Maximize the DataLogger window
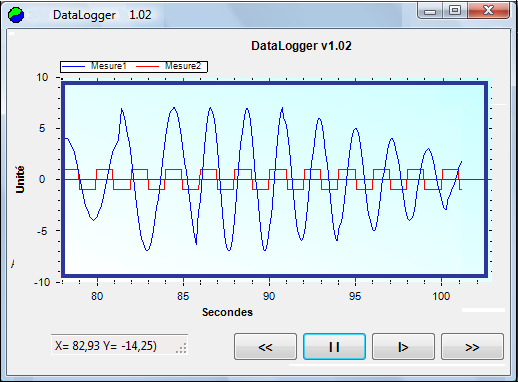Screen dimensions: 518x382 455,11
